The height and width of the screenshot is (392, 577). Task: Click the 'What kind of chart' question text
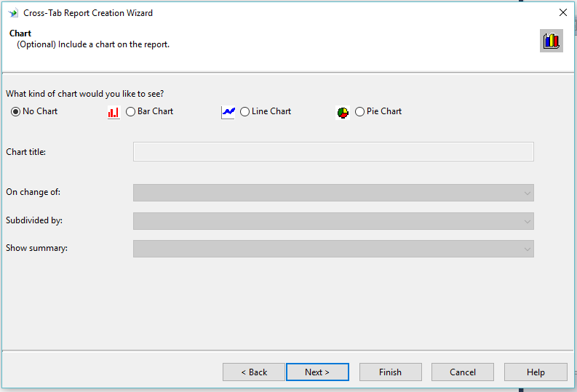(85, 94)
